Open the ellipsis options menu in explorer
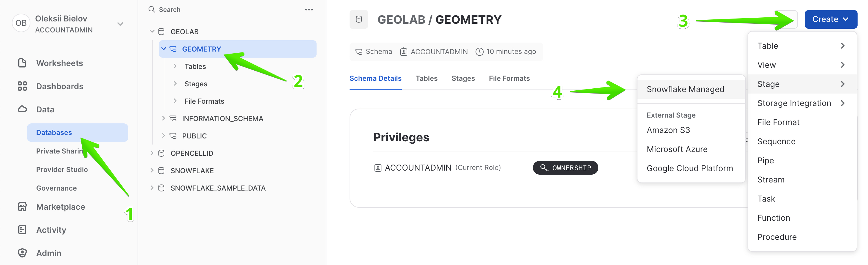 pyautogui.click(x=309, y=10)
